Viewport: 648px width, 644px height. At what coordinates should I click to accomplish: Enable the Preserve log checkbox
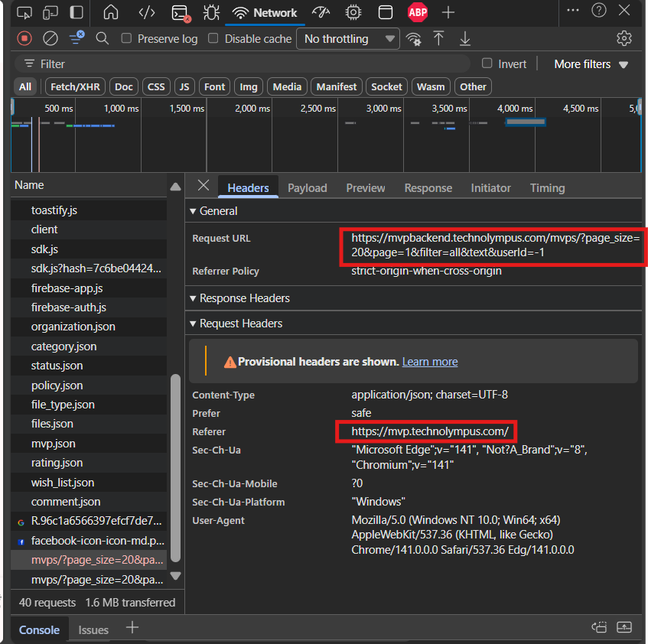[x=127, y=38]
